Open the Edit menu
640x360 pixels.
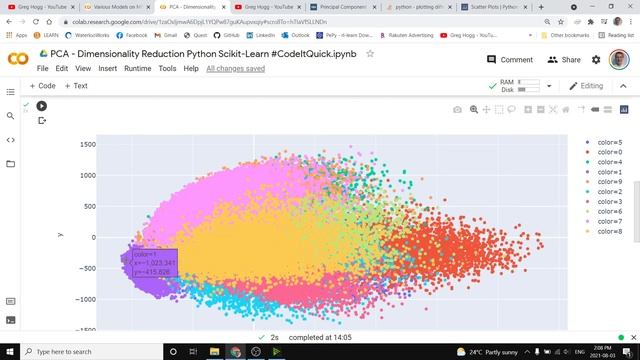click(62, 69)
